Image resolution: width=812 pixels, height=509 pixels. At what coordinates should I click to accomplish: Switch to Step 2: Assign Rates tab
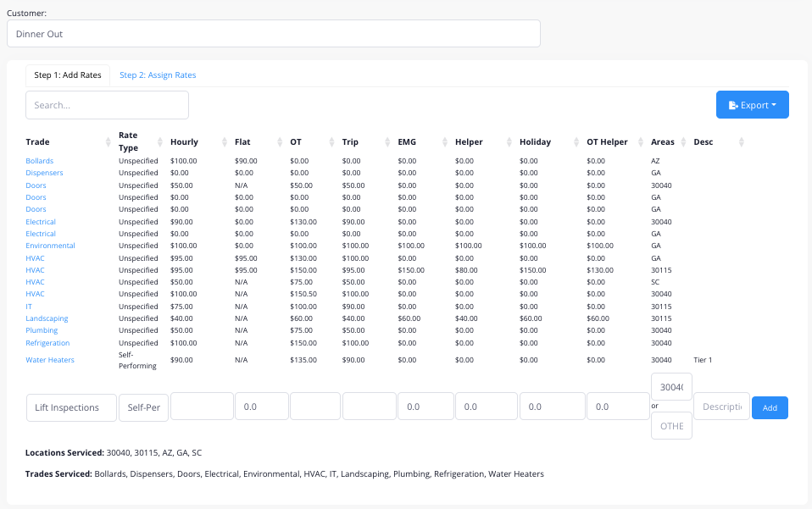158,75
